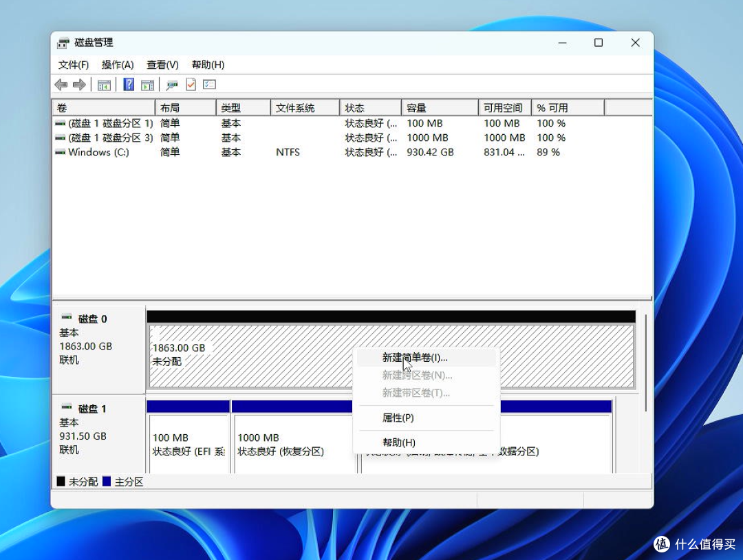Click the blue 主分区 legend swatch
The height and width of the screenshot is (560, 743).
click(x=107, y=482)
